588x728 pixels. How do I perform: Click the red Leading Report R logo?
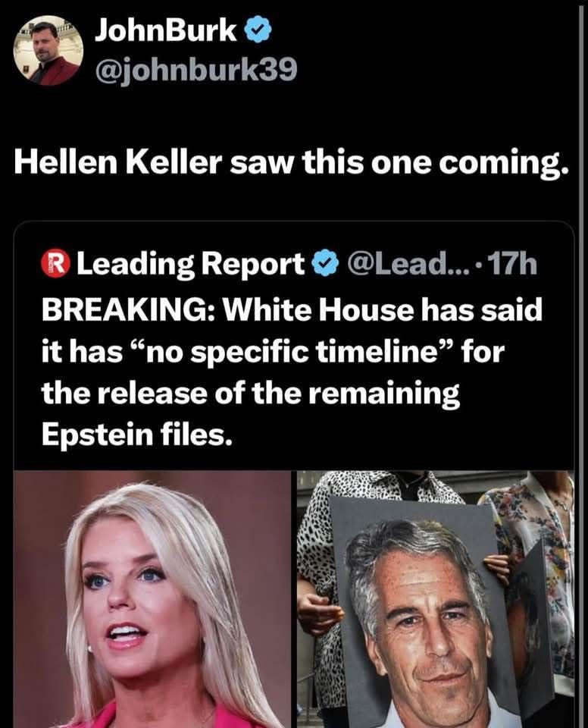(55, 264)
